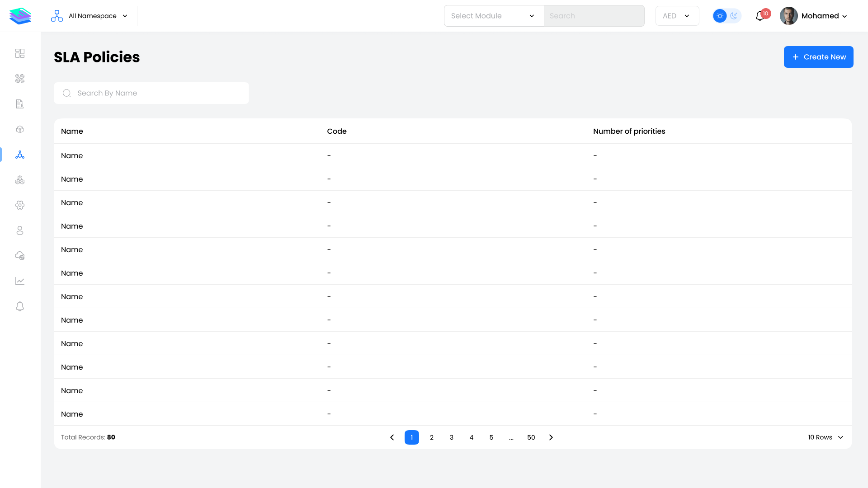868x488 pixels.
Task: Switch to dark mode moon toggle
Action: (734, 16)
